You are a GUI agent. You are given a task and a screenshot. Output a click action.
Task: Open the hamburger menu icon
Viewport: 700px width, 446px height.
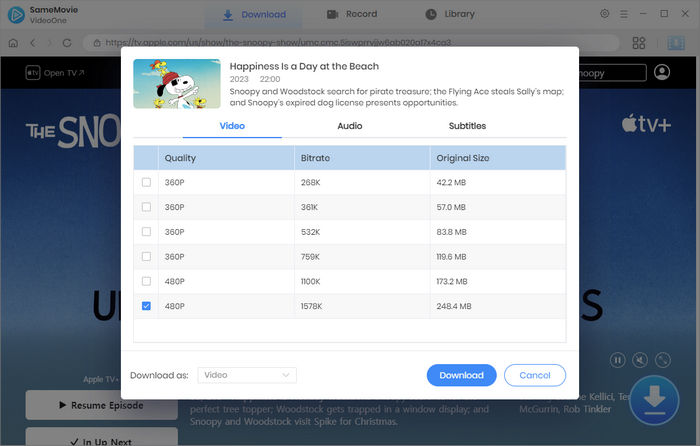click(624, 14)
